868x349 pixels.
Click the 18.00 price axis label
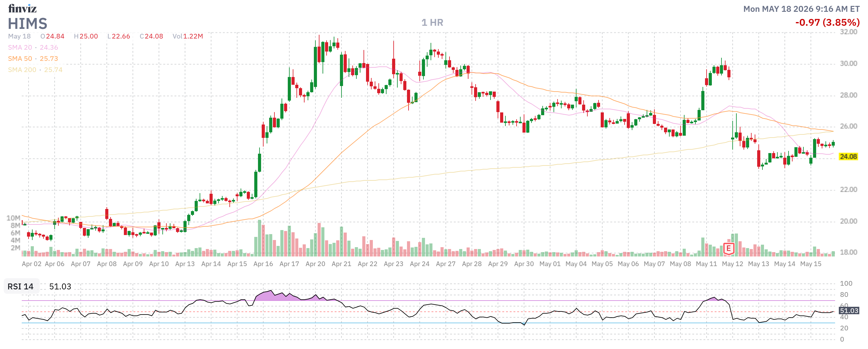tap(848, 252)
